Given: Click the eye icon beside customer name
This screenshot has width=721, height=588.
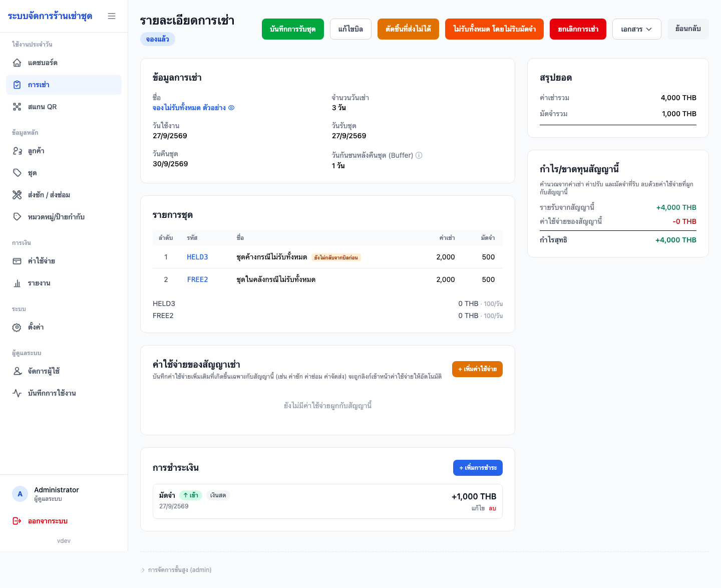Looking at the screenshot, I should [x=231, y=108].
